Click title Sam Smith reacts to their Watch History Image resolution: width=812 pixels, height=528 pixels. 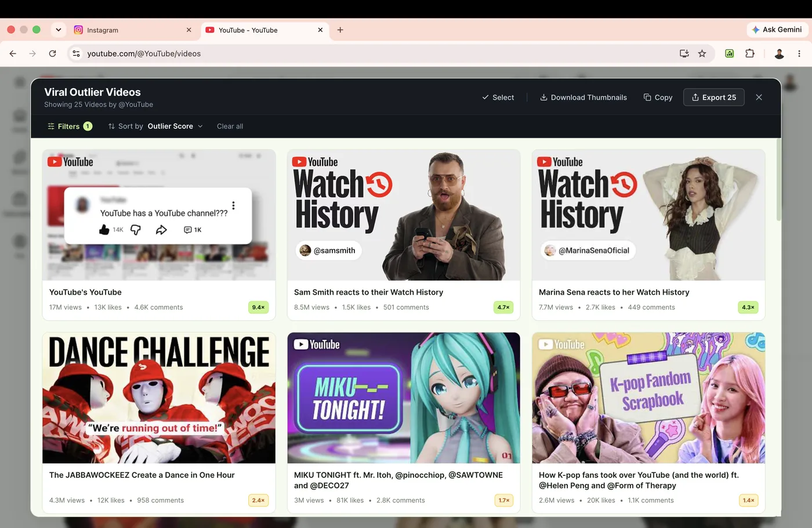click(368, 292)
